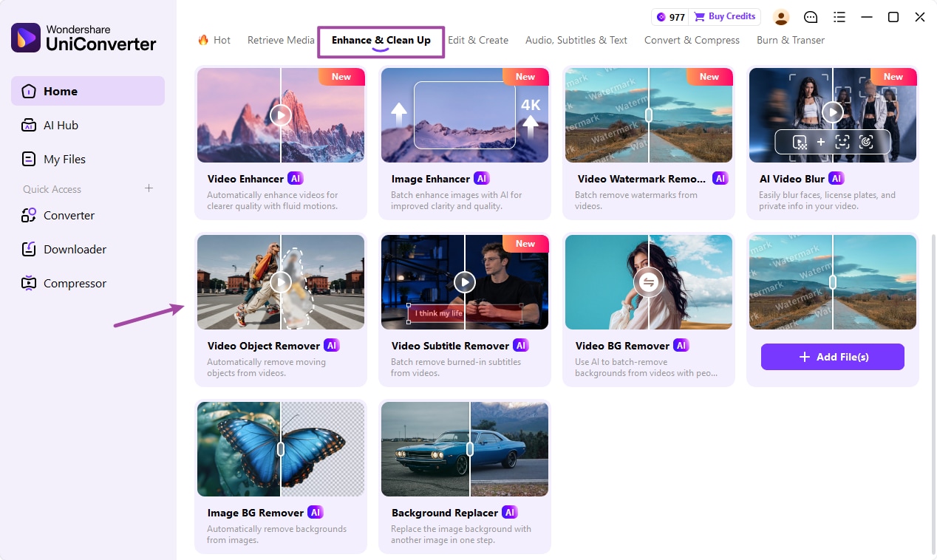
Task: Open the Home sidebar item
Action: click(88, 91)
